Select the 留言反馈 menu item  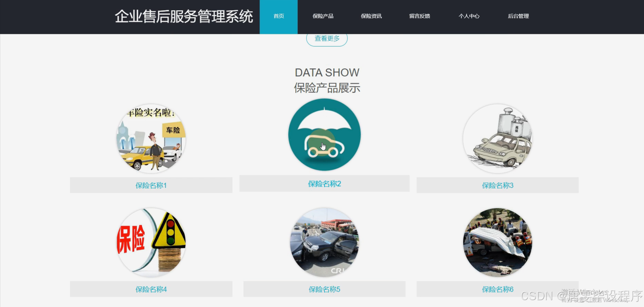click(x=419, y=16)
